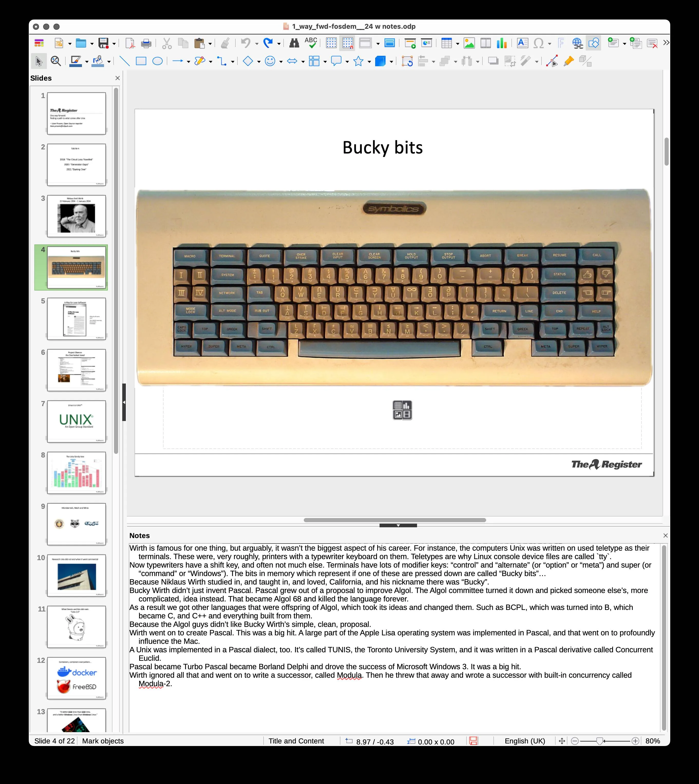Open Find & Replace
This screenshot has width=699, height=784.
coord(295,43)
